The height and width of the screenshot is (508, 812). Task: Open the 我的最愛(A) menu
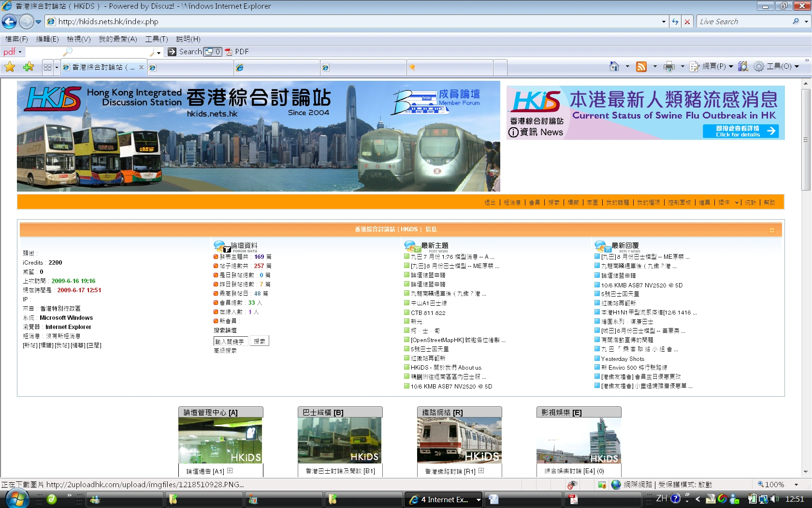pos(118,39)
